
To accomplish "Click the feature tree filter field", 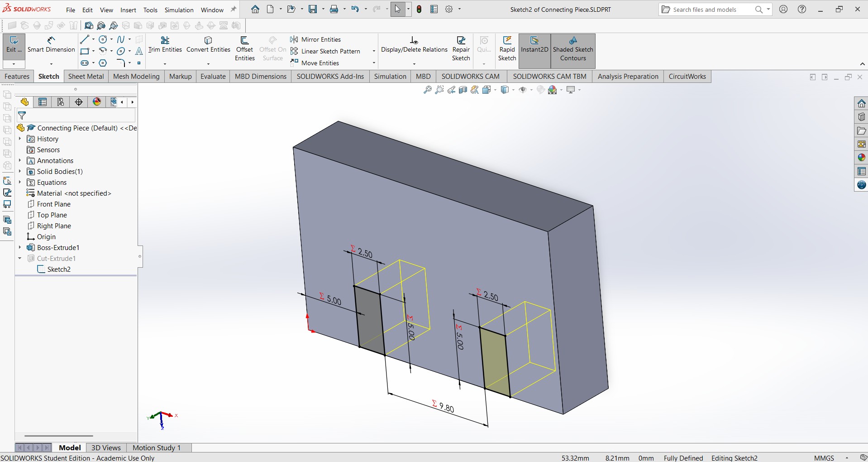I will pyautogui.click(x=76, y=115).
